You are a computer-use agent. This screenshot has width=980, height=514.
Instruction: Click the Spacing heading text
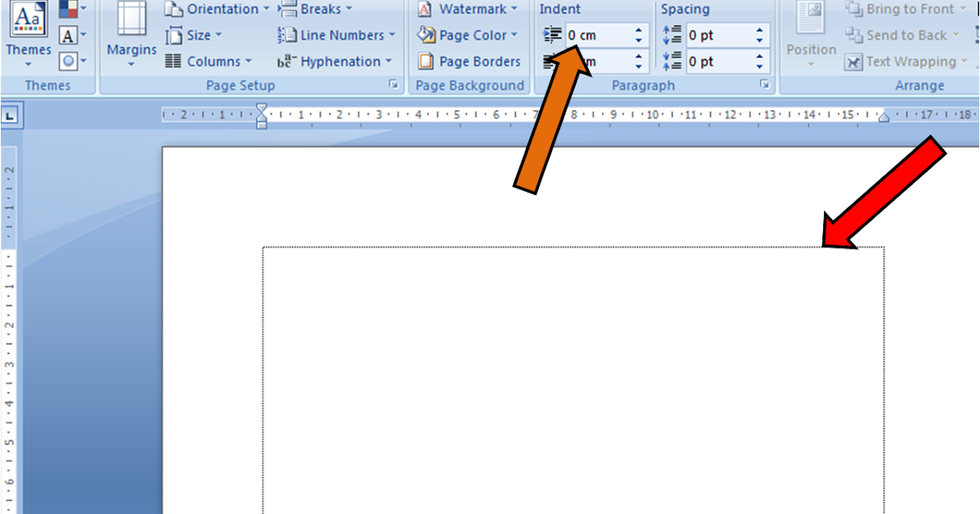[685, 10]
